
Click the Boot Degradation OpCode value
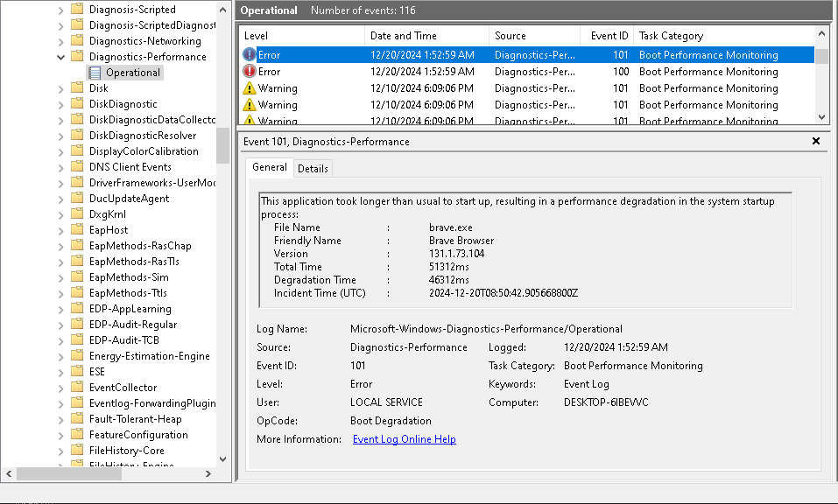coord(391,421)
